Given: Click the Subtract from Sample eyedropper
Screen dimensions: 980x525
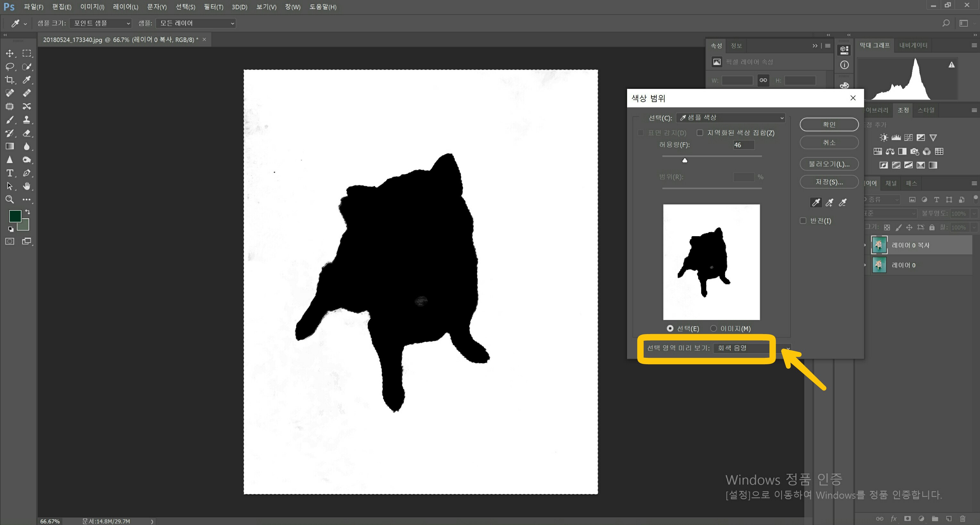Looking at the screenshot, I should pyautogui.click(x=843, y=202).
